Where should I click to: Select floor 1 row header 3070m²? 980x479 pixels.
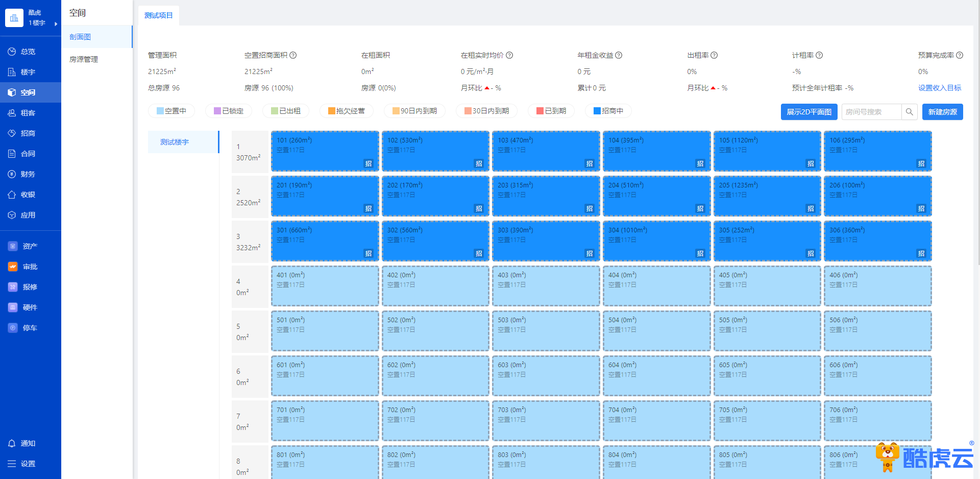(250, 152)
